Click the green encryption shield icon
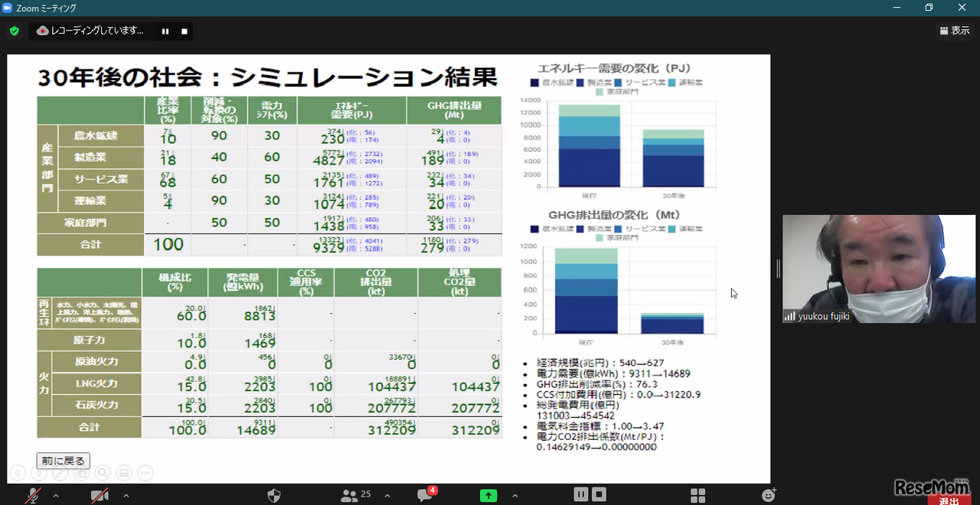Viewport: 980px width, 505px height. (15, 31)
